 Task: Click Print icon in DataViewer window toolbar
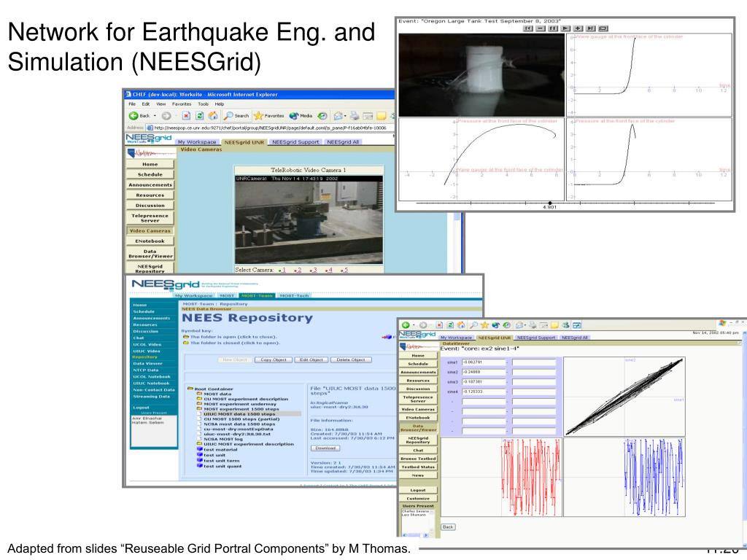(x=532, y=324)
